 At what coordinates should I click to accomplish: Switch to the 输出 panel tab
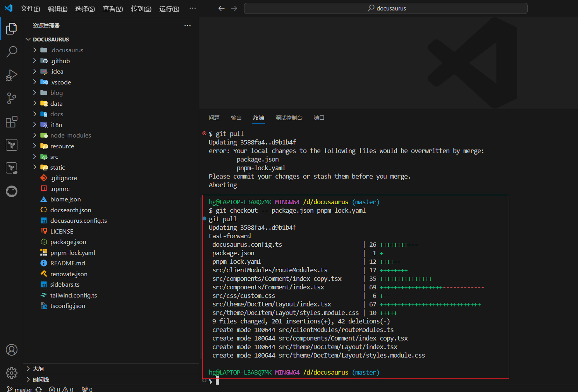[236, 118]
